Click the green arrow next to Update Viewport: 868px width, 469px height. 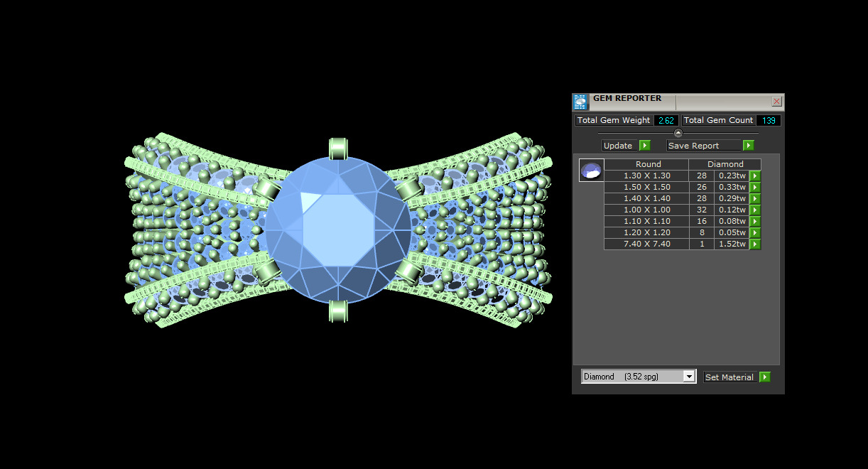pos(644,146)
